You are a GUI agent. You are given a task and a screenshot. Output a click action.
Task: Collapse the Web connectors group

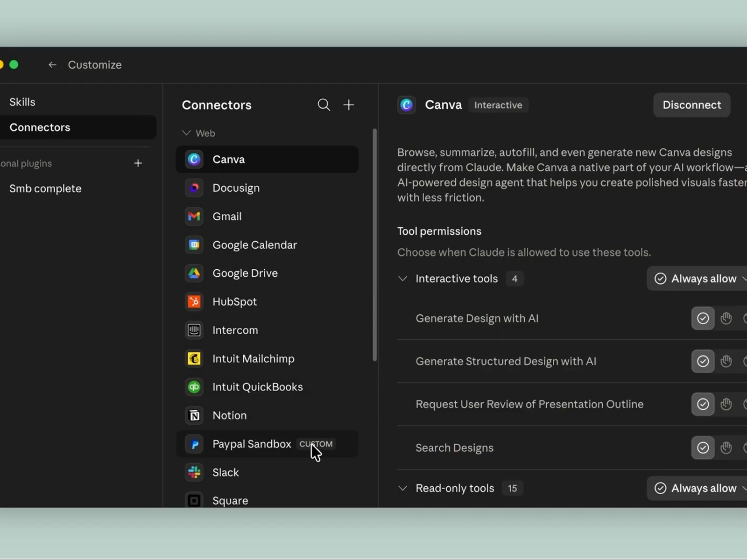186,133
